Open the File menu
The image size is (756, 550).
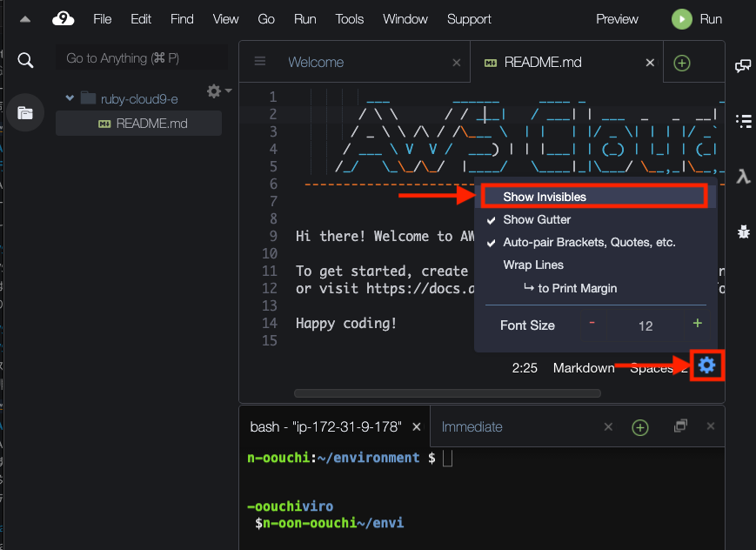click(x=102, y=19)
